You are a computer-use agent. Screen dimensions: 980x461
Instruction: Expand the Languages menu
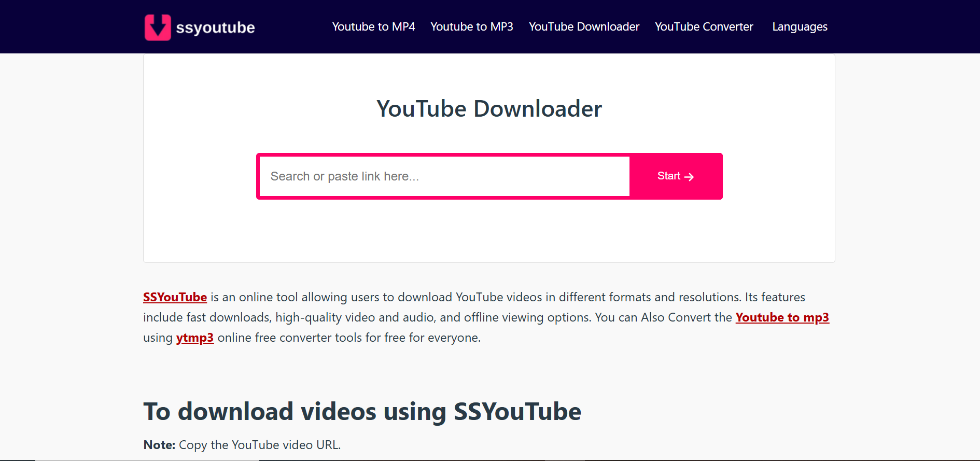[800, 27]
